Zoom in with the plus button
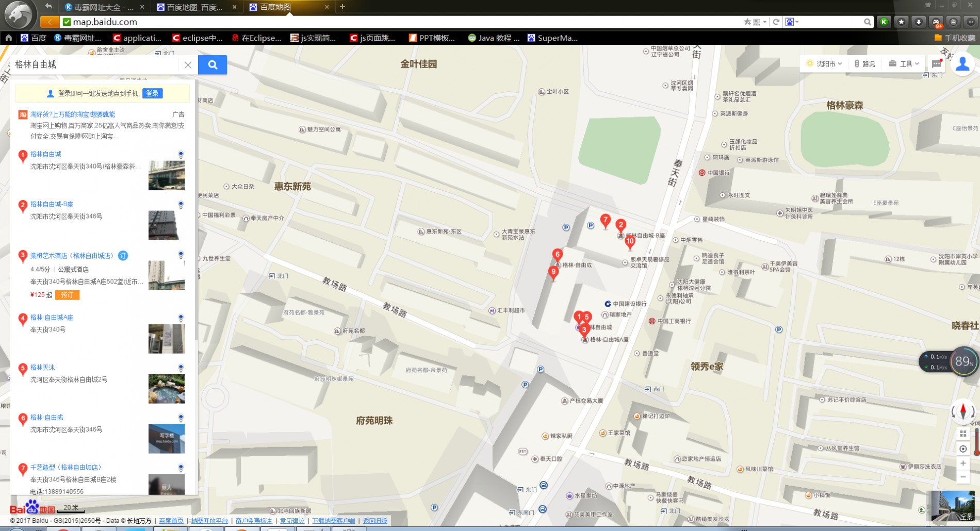The width and height of the screenshot is (980, 531). coord(963,463)
